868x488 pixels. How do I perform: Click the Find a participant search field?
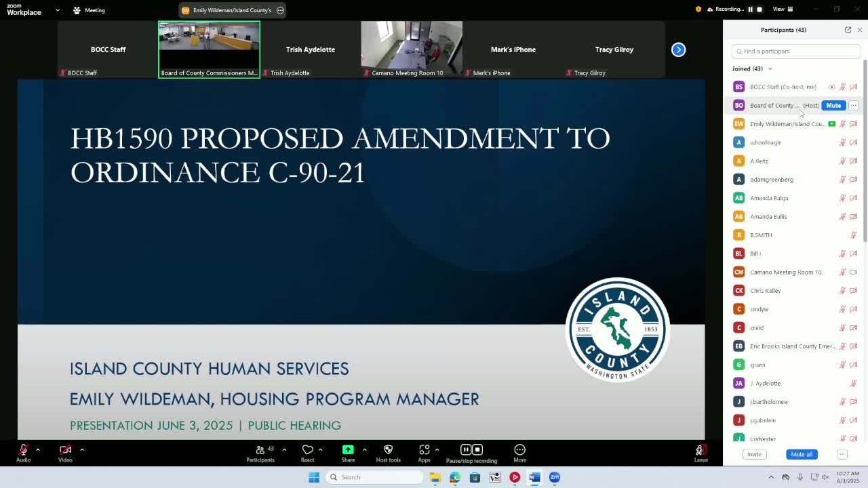point(797,52)
